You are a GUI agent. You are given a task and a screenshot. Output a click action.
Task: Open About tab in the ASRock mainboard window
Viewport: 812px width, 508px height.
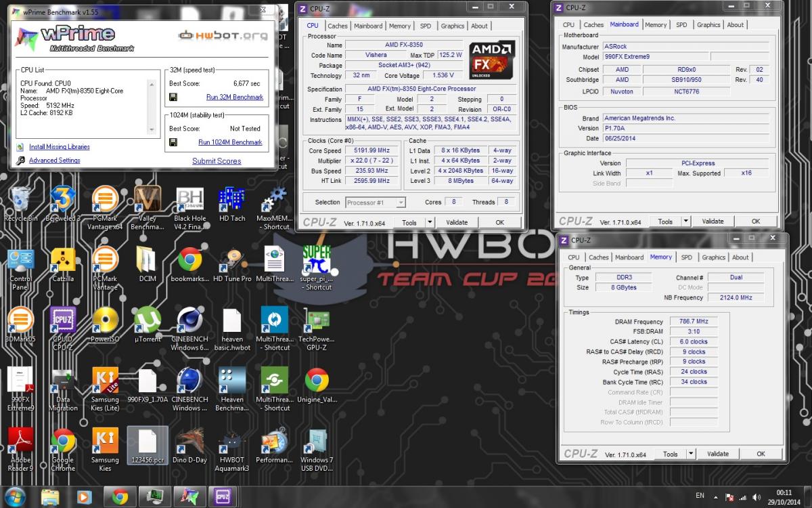[736, 24]
